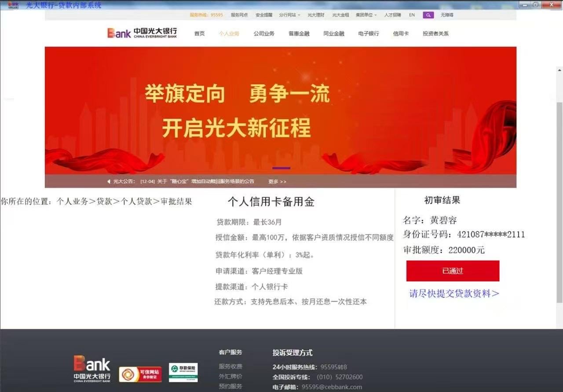
Task: Maximize the window
Action: (536, 4)
